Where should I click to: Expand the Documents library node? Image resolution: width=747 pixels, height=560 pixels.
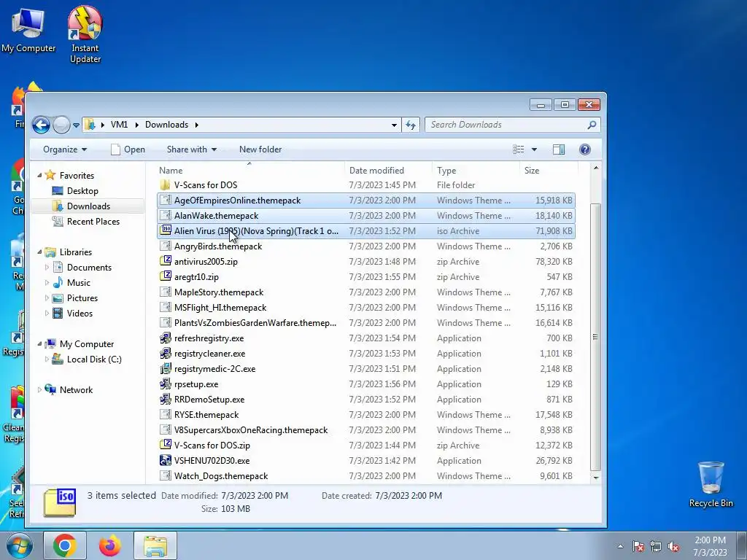click(x=47, y=268)
